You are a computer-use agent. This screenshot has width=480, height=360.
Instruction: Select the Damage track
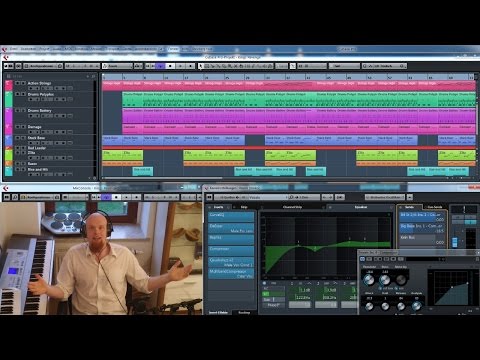[35, 127]
